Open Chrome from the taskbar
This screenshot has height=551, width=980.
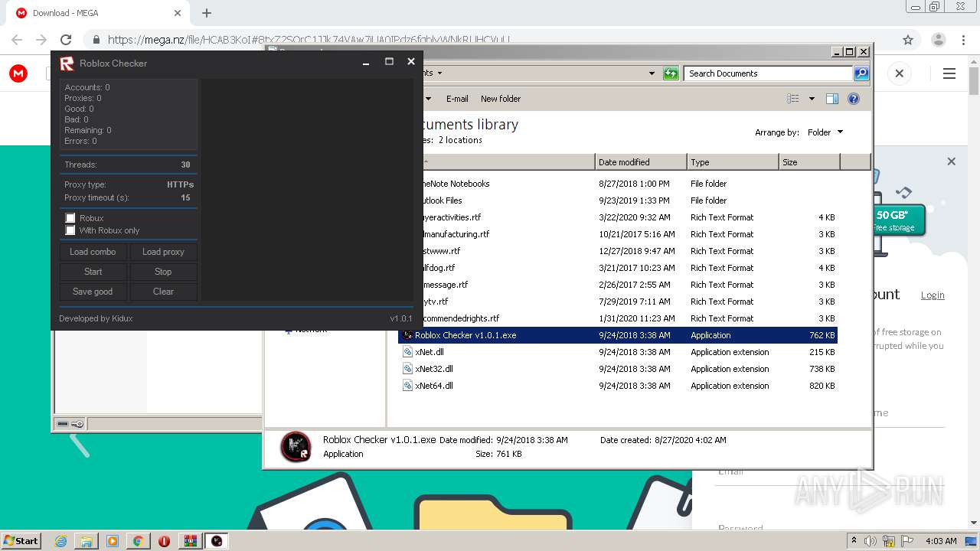tap(138, 541)
